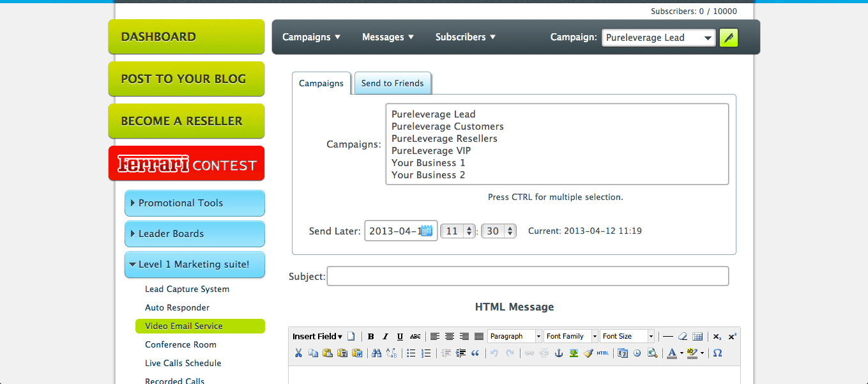Switch to the Send to Friends tab

393,83
